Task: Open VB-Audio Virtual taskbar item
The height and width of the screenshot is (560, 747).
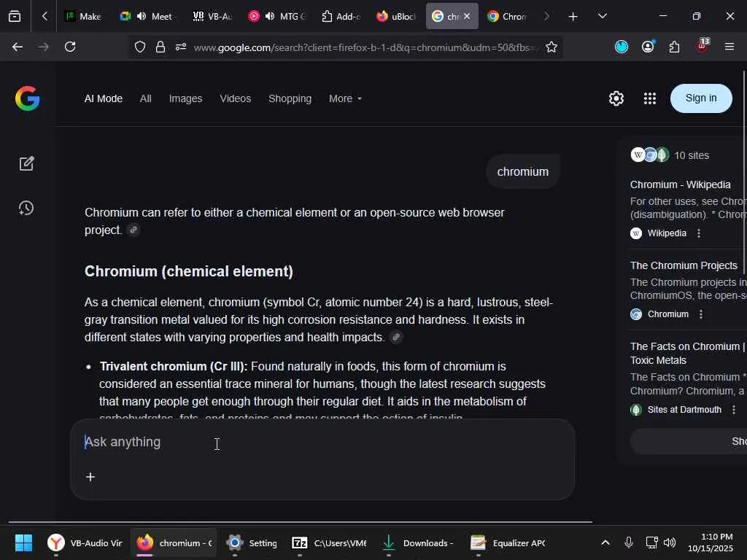Action: (x=85, y=542)
